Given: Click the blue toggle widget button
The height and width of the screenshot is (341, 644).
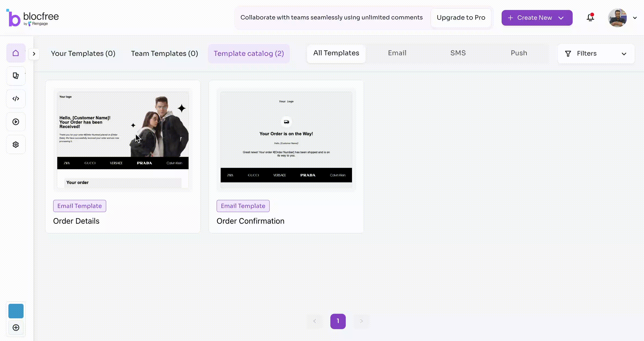Looking at the screenshot, I should [x=15, y=311].
